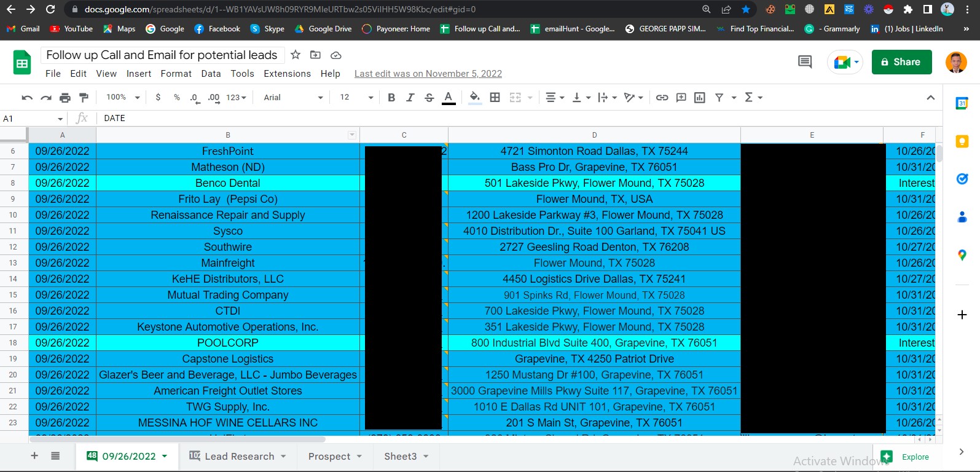Star this document
This screenshot has width=980, height=472.
pos(296,55)
